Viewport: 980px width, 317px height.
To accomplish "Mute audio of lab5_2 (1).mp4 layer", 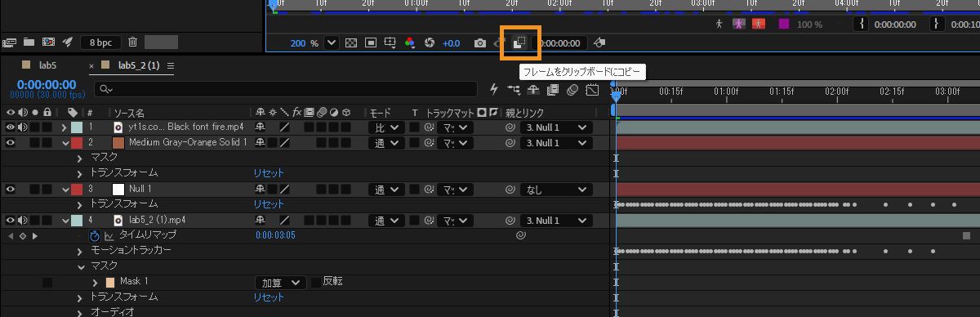I will coord(23,221).
